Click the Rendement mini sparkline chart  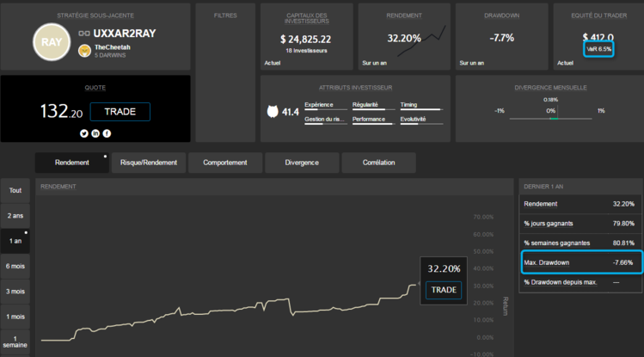pyautogui.click(x=427, y=40)
